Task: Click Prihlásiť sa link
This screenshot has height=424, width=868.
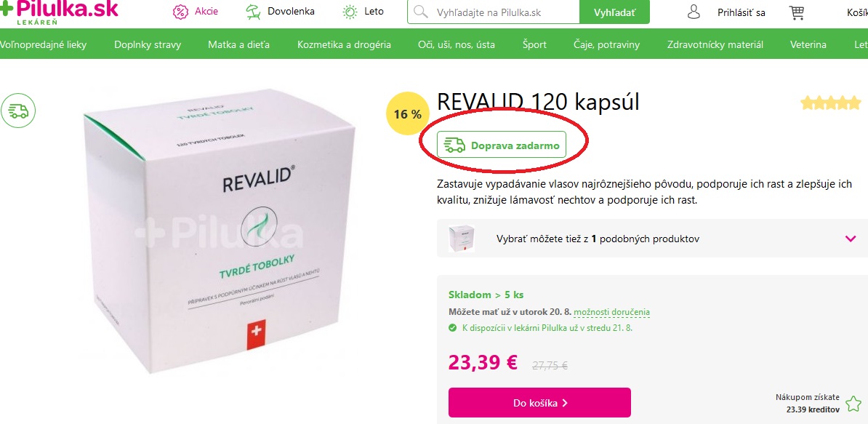Action: [742, 12]
